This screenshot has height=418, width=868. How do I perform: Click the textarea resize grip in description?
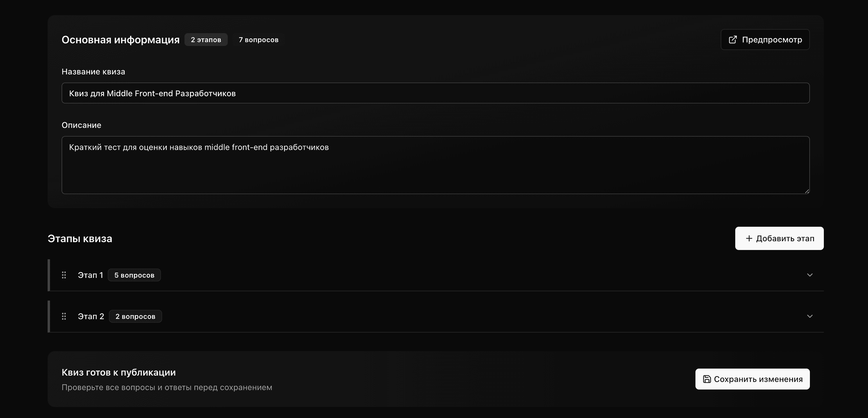pos(807,191)
